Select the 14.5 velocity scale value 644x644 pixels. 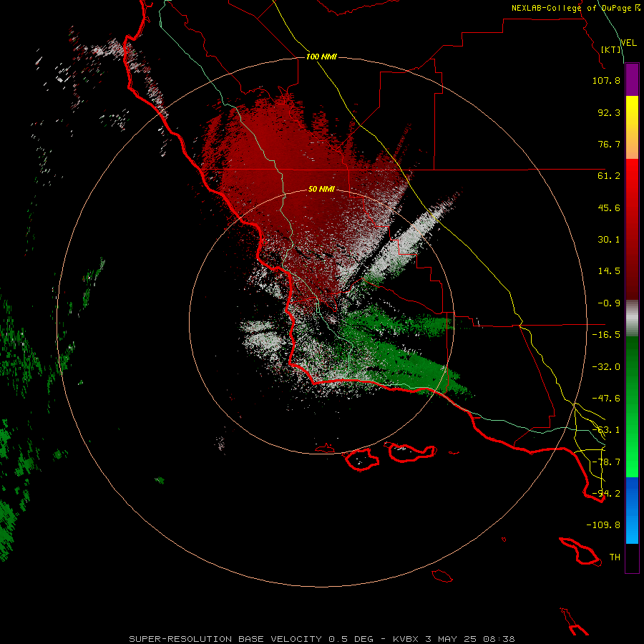tap(609, 271)
